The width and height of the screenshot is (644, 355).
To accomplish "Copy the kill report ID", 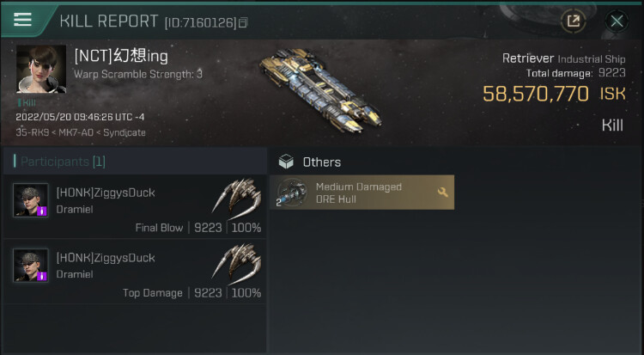I will coord(243,21).
